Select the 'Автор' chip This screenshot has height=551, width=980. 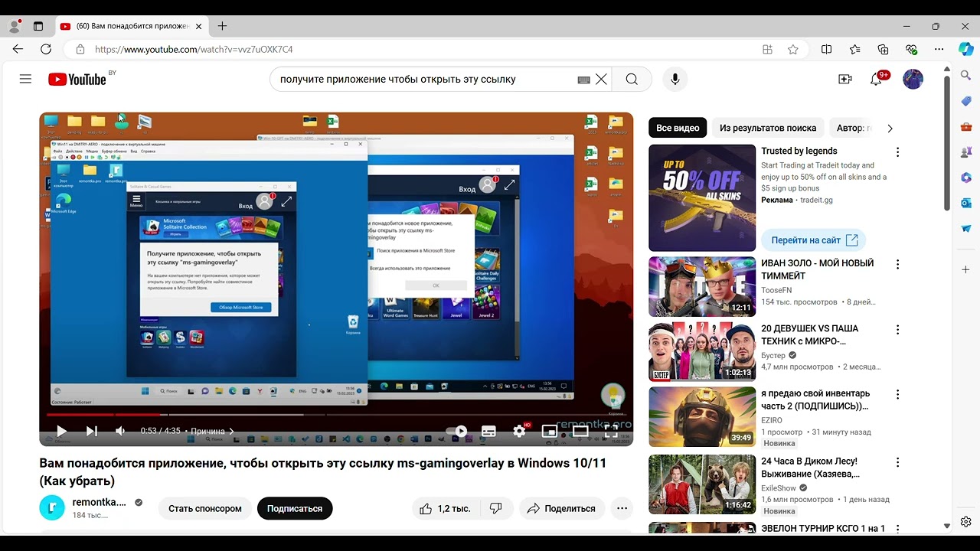851,128
